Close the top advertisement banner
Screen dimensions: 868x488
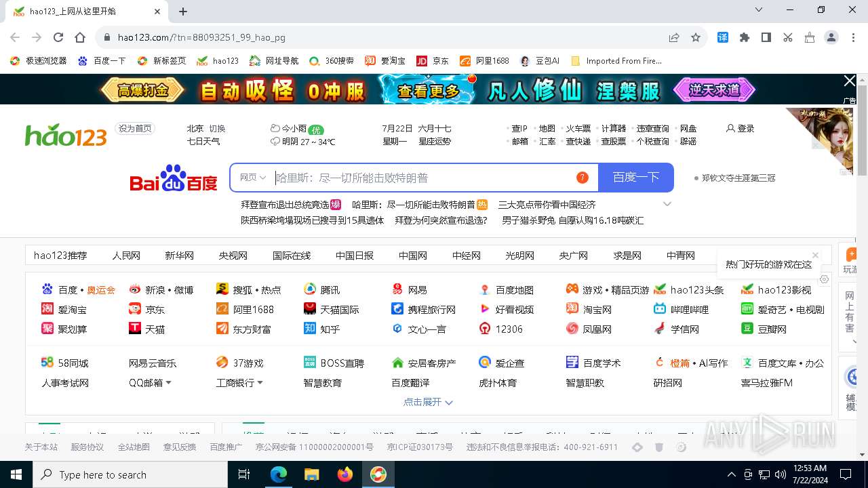pyautogui.click(x=849, y=81)
